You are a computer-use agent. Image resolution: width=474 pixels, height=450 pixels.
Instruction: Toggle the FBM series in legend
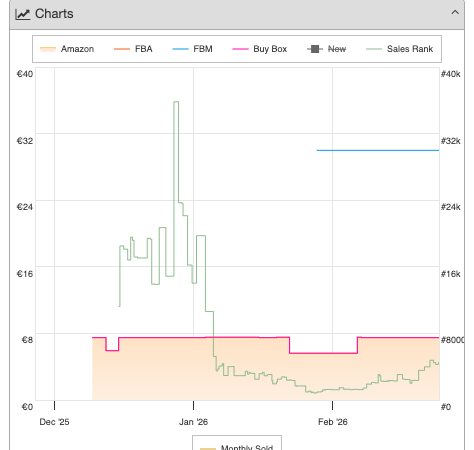click(192, 49)
